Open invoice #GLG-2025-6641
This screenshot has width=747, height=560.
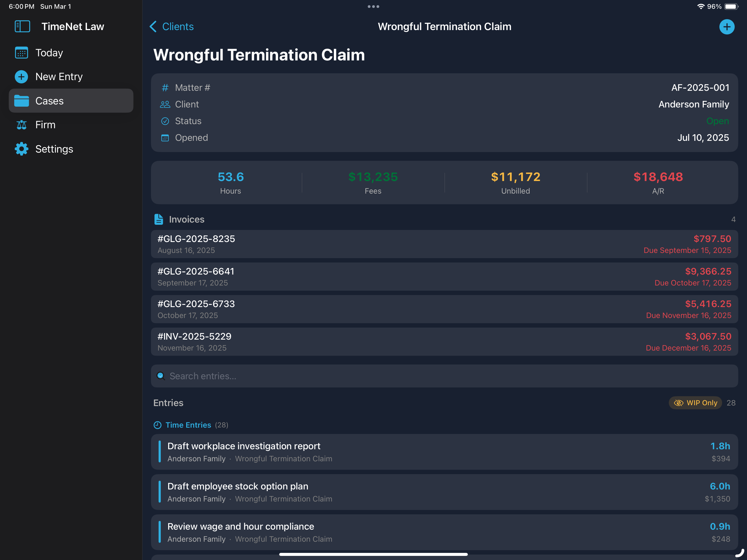tap(444, 277)
